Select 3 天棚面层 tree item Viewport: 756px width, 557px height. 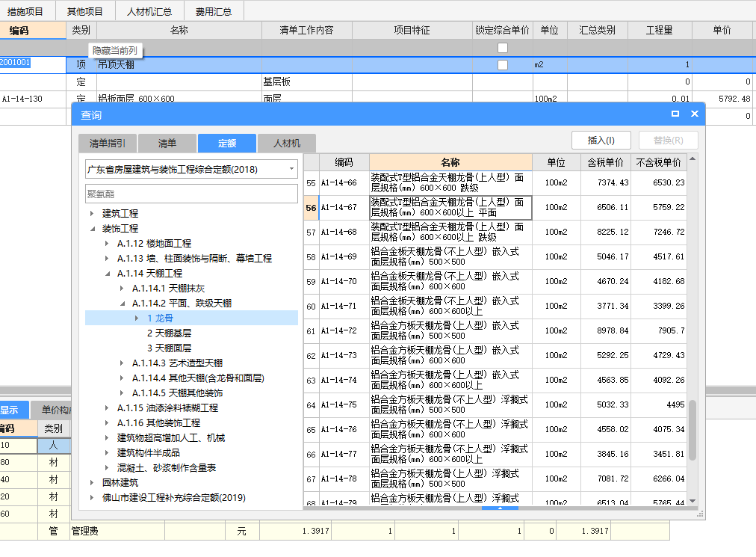click(x=169, y=348)
